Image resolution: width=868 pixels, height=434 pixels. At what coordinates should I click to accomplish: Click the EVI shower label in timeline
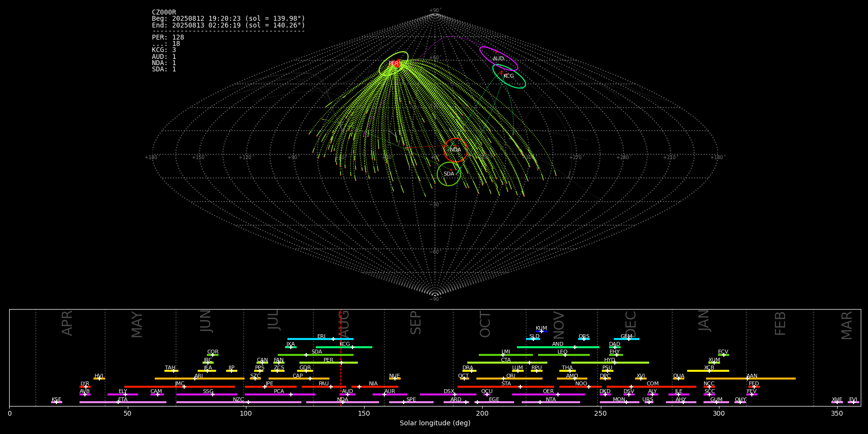[853, 400]
